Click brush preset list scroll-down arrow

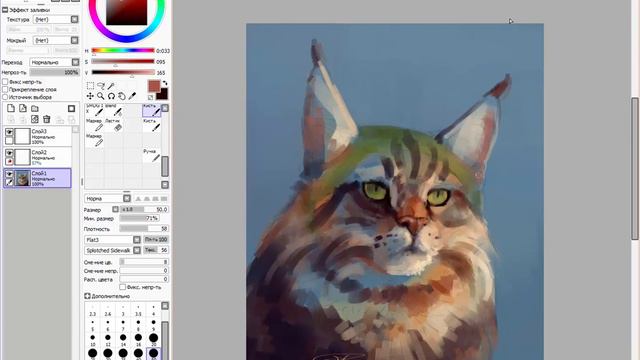click(165, 184)
